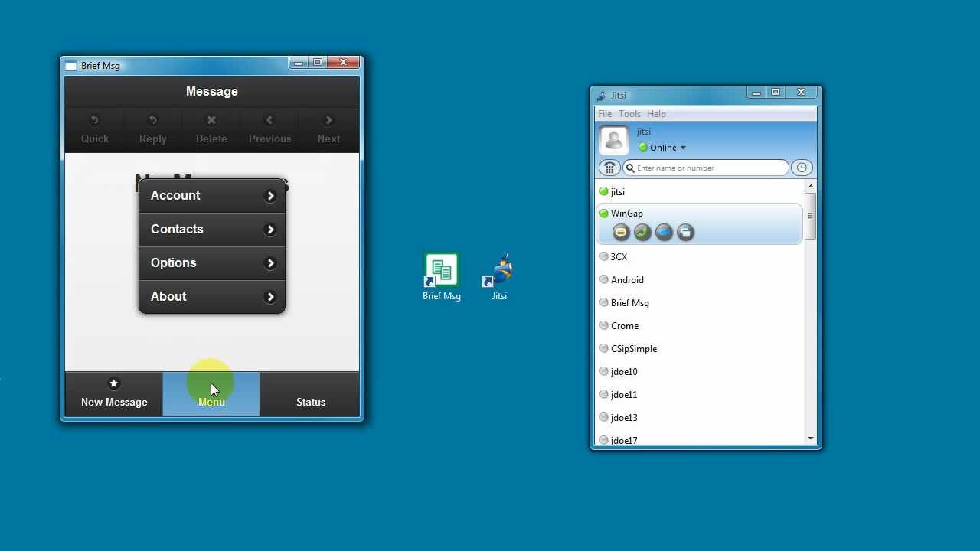Select the jitsi contact in the list
The height and width of the screenshot is (551, 980).
click(x=699, y=192)
